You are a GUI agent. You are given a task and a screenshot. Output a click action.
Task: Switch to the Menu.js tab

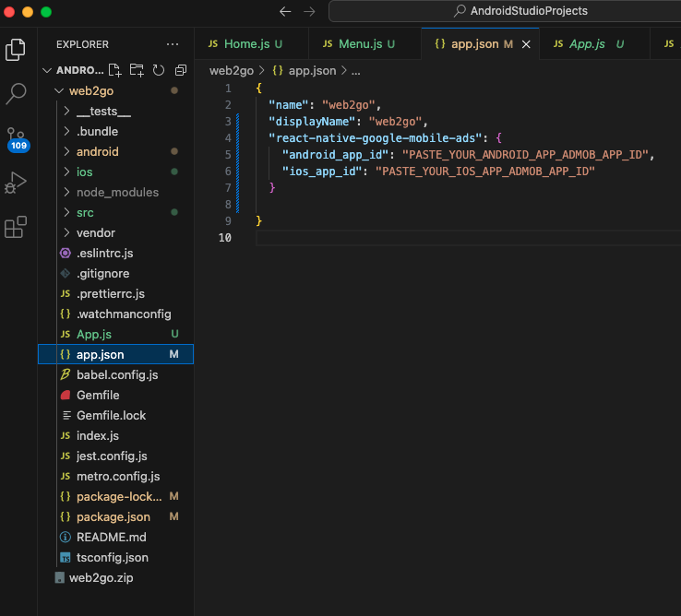click(360, 43)
